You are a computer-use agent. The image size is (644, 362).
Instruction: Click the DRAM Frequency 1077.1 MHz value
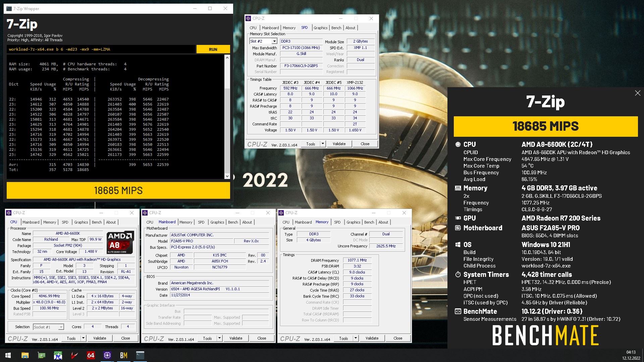pos(357,260)
